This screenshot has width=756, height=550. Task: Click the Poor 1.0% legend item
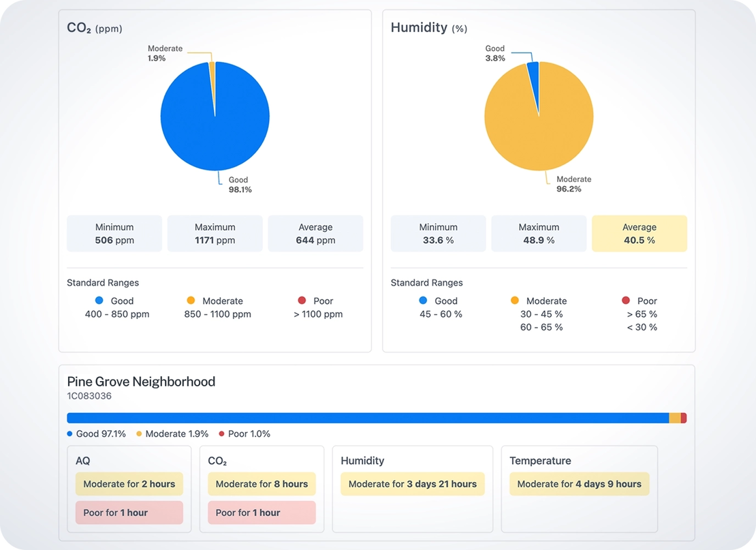point(244,433)
